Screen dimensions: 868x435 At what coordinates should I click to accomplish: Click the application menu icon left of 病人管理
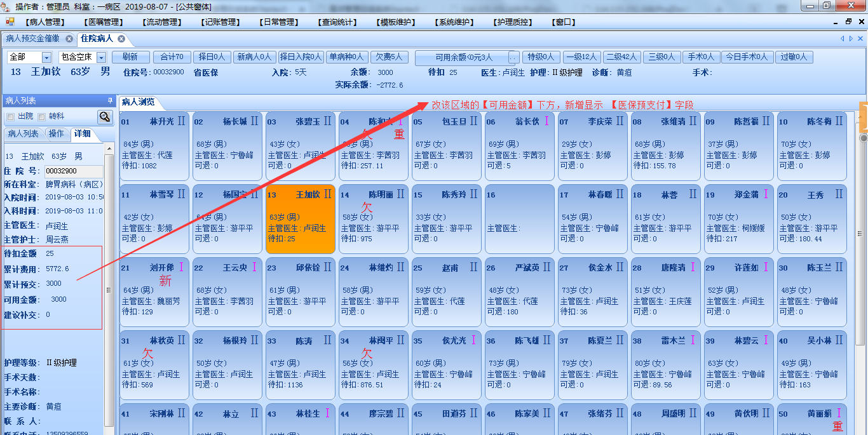point(10,22)
